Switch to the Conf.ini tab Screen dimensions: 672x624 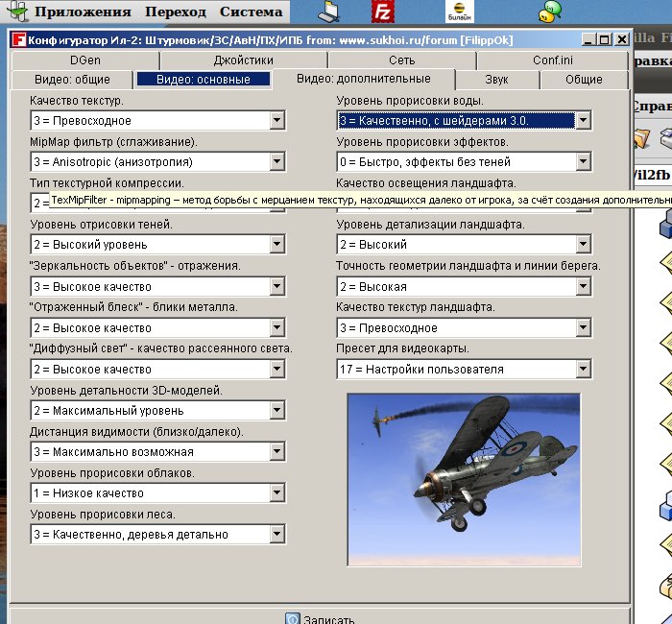tap(553, 60)
